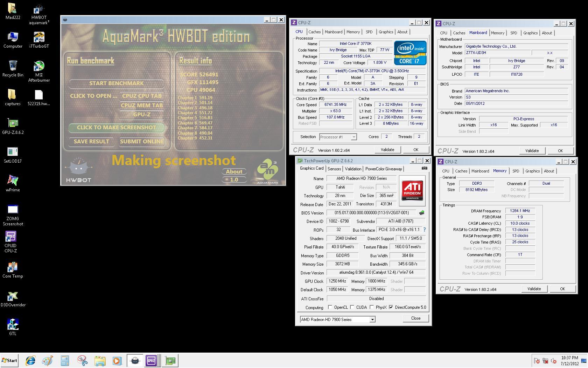Image resolution: width=588 pixels, height=368 pixels.
Task: Open Calculator from the taskbar
Action: 65,361
